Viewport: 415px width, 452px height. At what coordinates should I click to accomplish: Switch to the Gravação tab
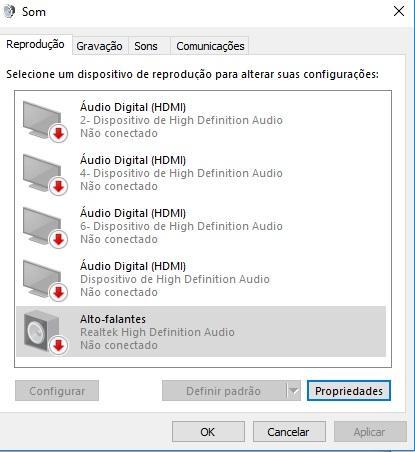coord(99,46)
